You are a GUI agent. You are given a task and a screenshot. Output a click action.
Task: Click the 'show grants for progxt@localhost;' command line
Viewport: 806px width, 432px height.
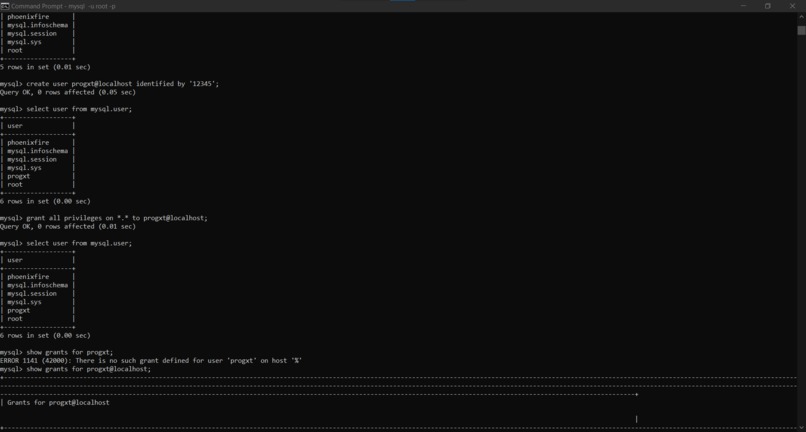click(x=76, y=369)
